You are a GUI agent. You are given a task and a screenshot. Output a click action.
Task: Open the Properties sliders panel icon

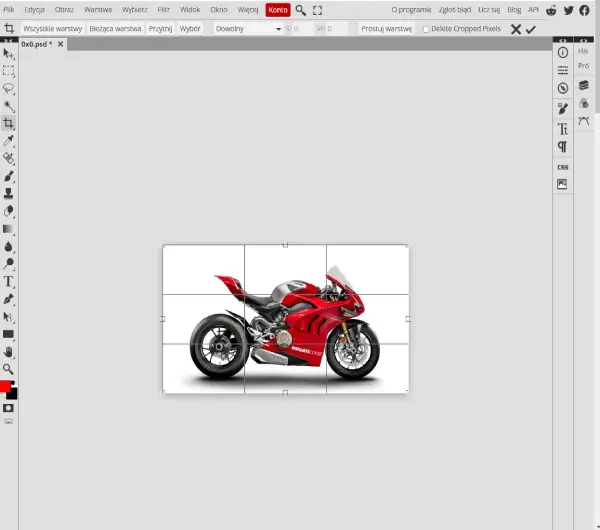tap(562, 70)
